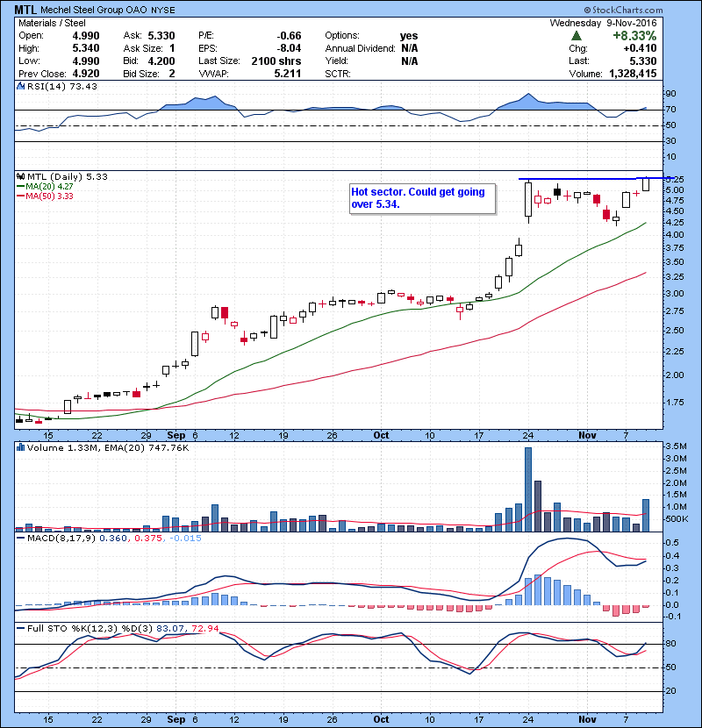Click the SCTR label
This screenshot has width=702, height=728.
pos(338,74)
